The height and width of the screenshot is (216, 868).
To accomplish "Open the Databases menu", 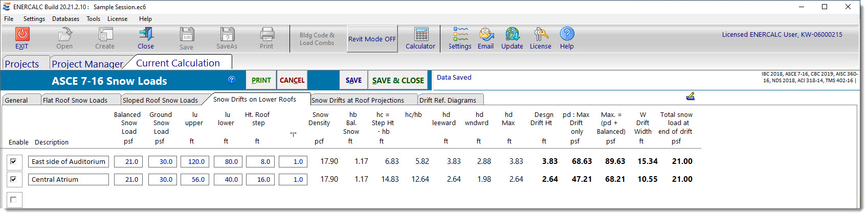I will [65, 19].
